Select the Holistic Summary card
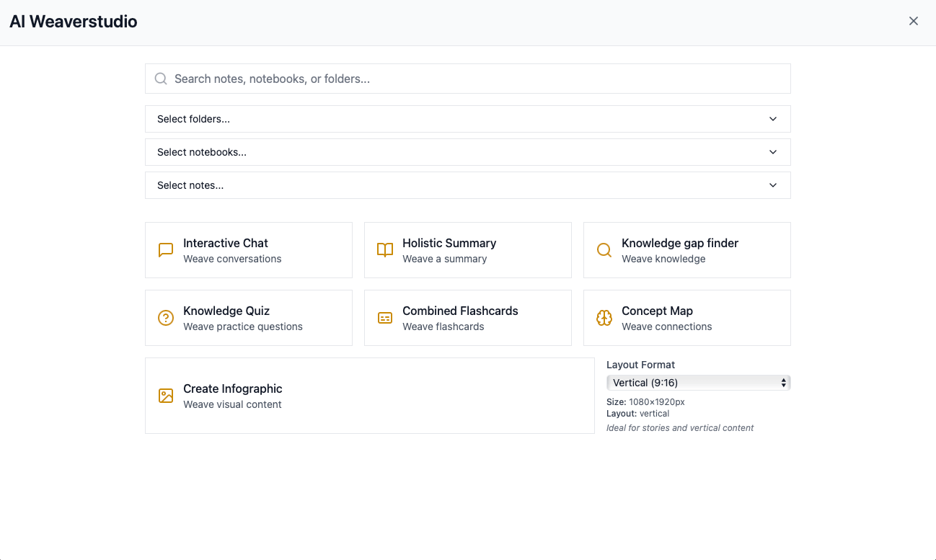The image size is (936, 560). pyautogui.click(x=467, y=249)
